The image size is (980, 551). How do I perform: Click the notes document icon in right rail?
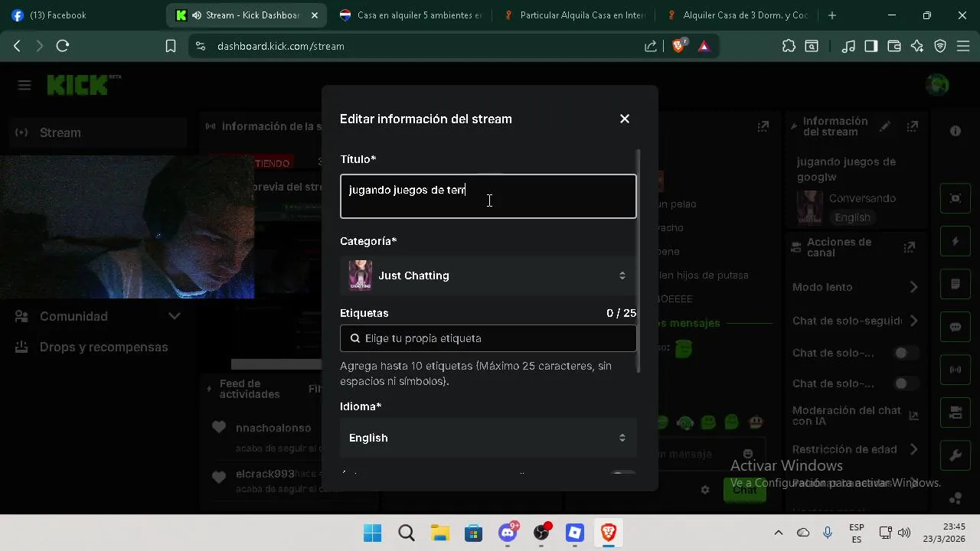point(955,284)
